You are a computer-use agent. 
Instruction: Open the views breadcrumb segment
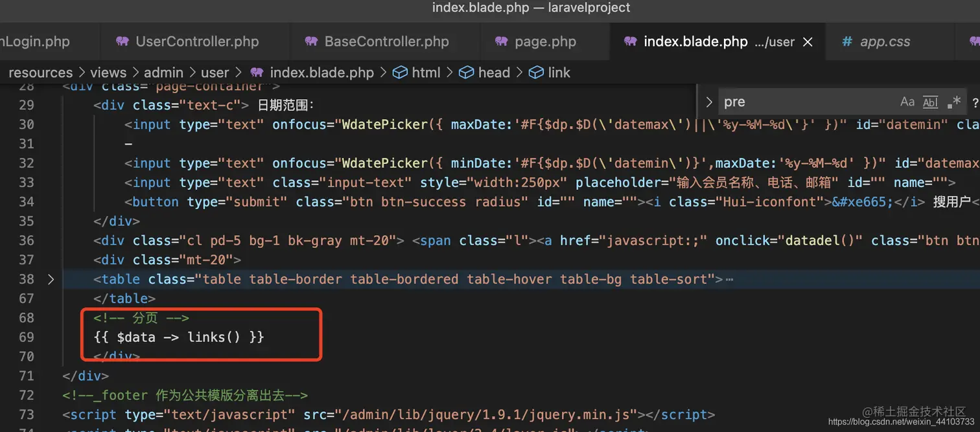coord(108,73)
